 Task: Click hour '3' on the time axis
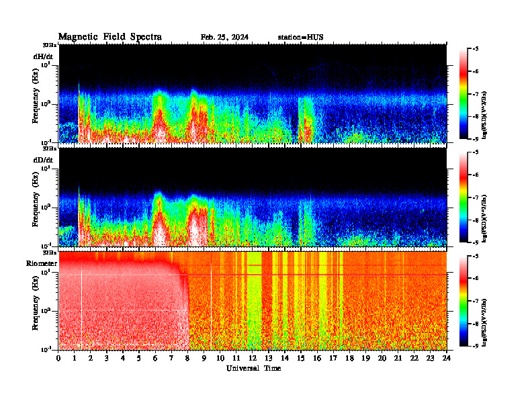pos(107,358)
